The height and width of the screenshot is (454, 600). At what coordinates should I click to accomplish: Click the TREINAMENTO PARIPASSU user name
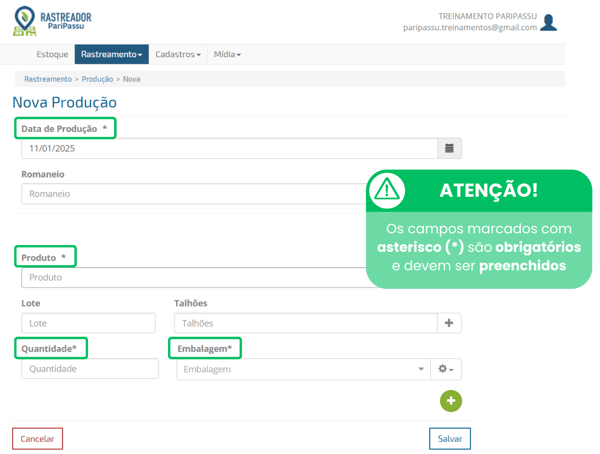[488, 16]
